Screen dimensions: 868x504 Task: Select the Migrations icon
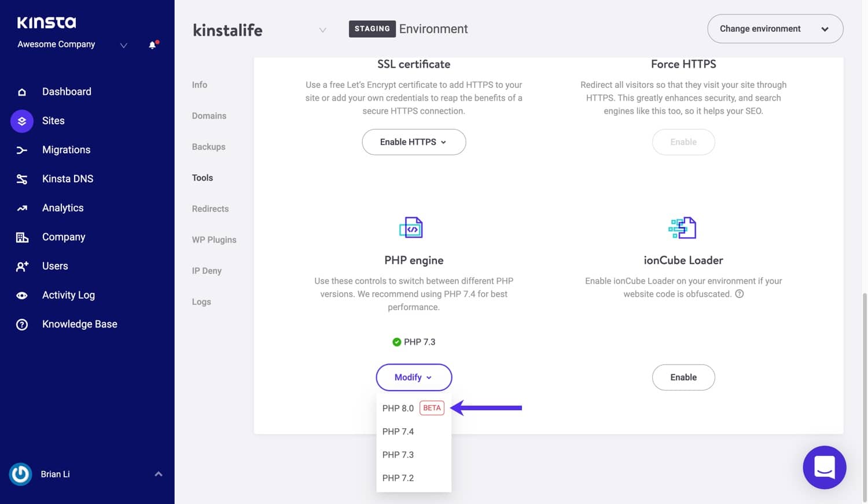point(22,150)
